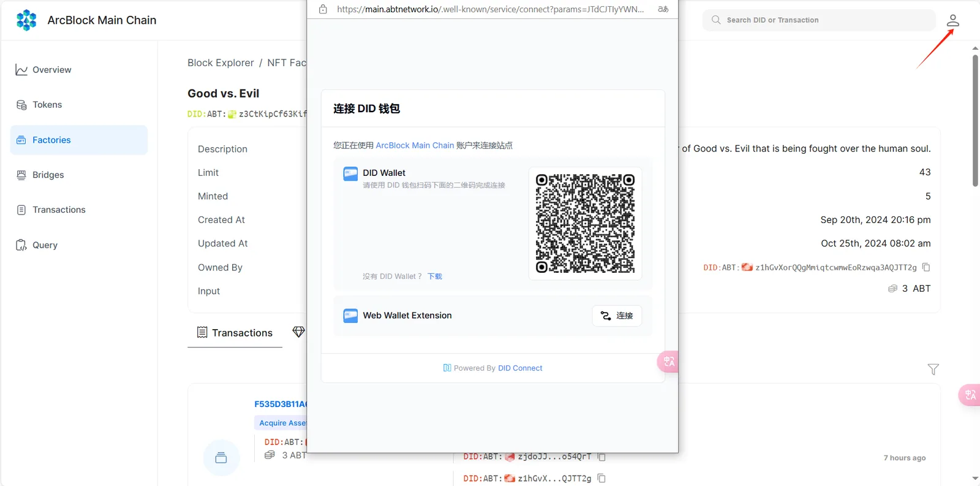
Task: Click the popup URL address field
Action: tap(490, 9)
